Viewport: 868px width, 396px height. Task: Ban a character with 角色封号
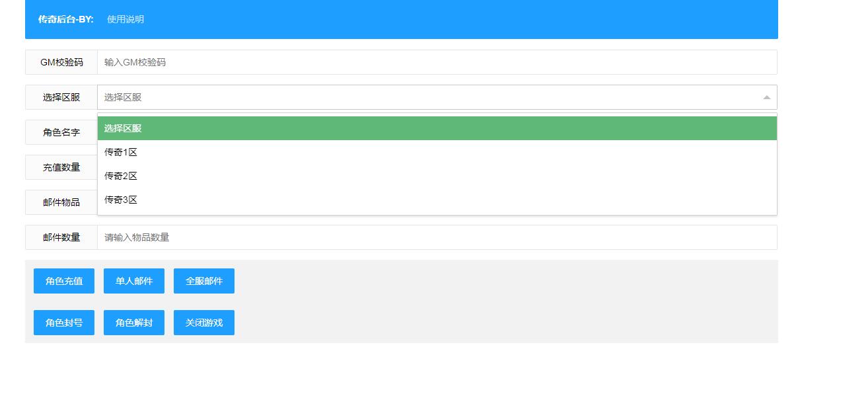point(64,323)
